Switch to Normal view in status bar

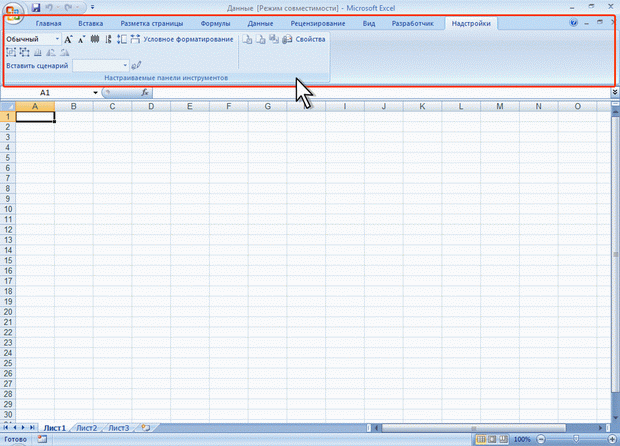point(481,439)
